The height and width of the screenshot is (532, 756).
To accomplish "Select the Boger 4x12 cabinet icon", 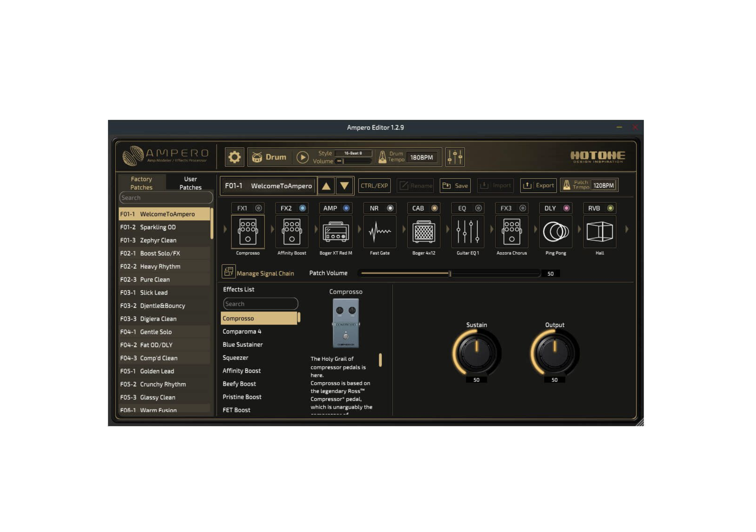I will coord(424,232).
